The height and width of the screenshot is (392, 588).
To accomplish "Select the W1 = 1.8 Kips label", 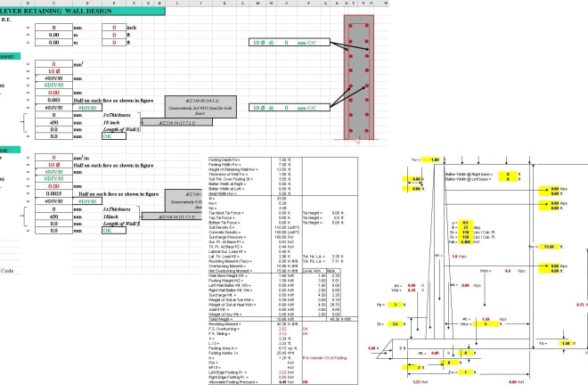I will pos(451,257).
